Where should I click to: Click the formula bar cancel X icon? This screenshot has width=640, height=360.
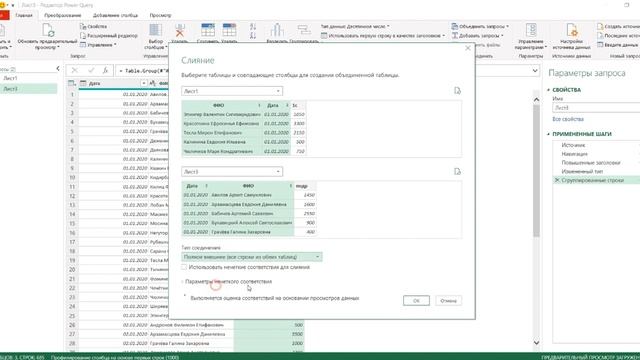tap(75, 71)
